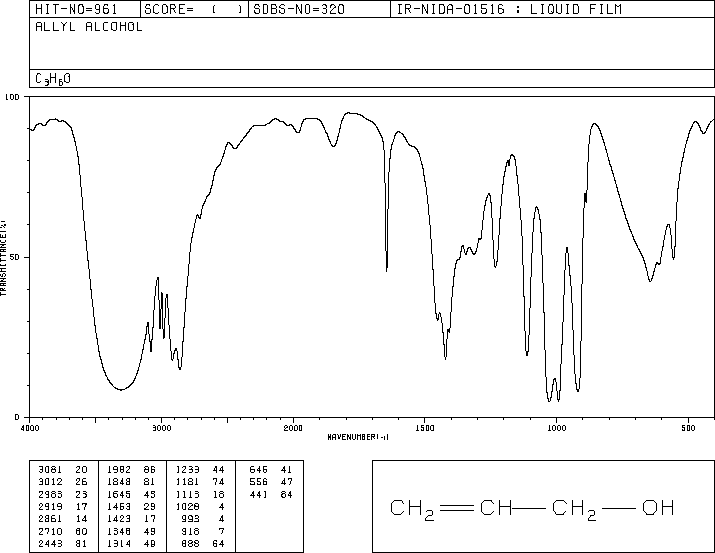
Task: Click the 100 transmittance axis label
Action: tap(12, 97)
